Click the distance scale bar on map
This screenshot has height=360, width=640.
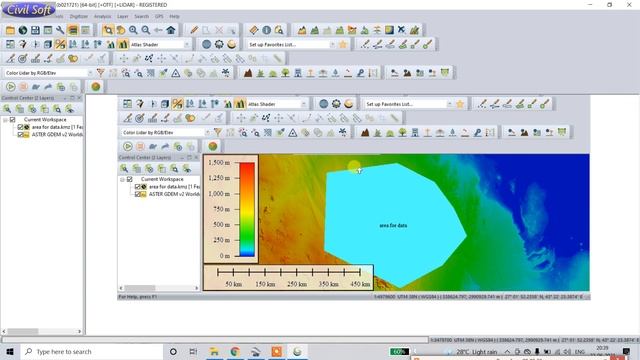point(289,278)
